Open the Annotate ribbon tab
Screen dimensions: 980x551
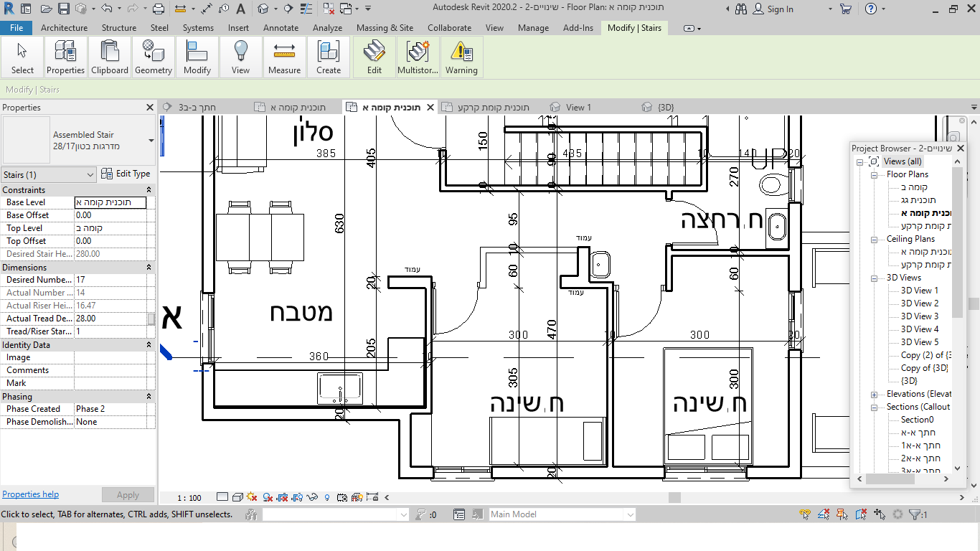pyautogui.click(x=281, y=28)
